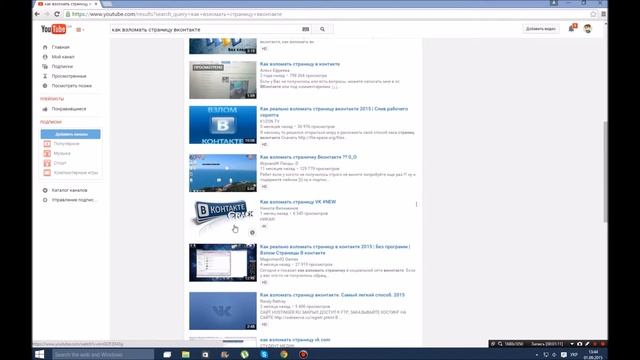Open video 'Как взломать страницу VK #NEW'
The width and height of the screenshot is (640, 360).
pos(298,202)
